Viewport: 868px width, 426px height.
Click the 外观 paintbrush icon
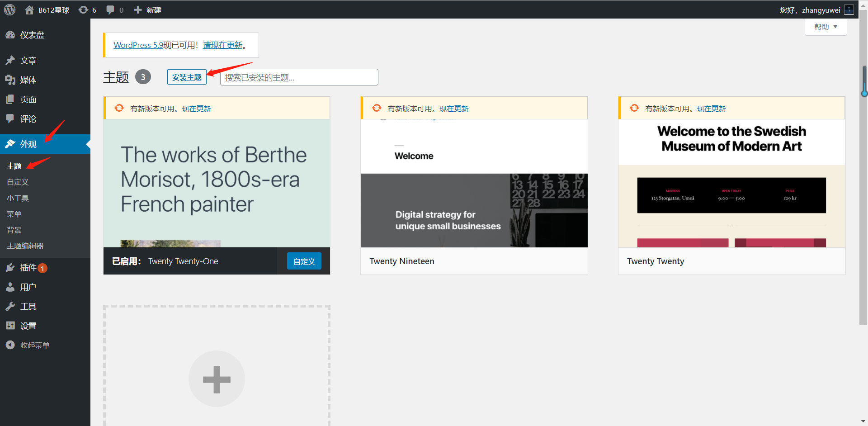[10, 144]
